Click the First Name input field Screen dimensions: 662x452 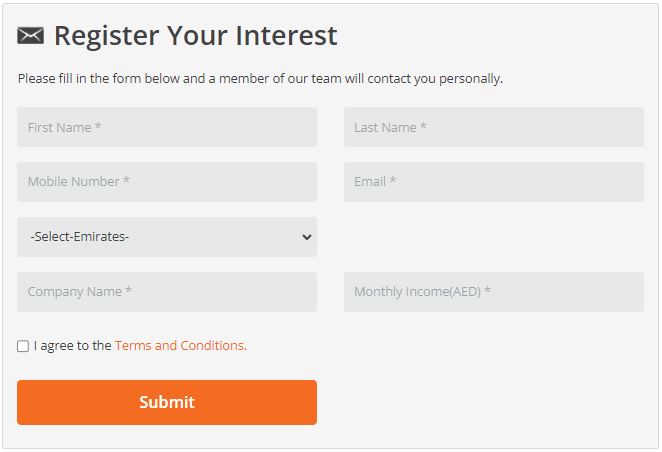pyautogui.click(x=167, y=128)
